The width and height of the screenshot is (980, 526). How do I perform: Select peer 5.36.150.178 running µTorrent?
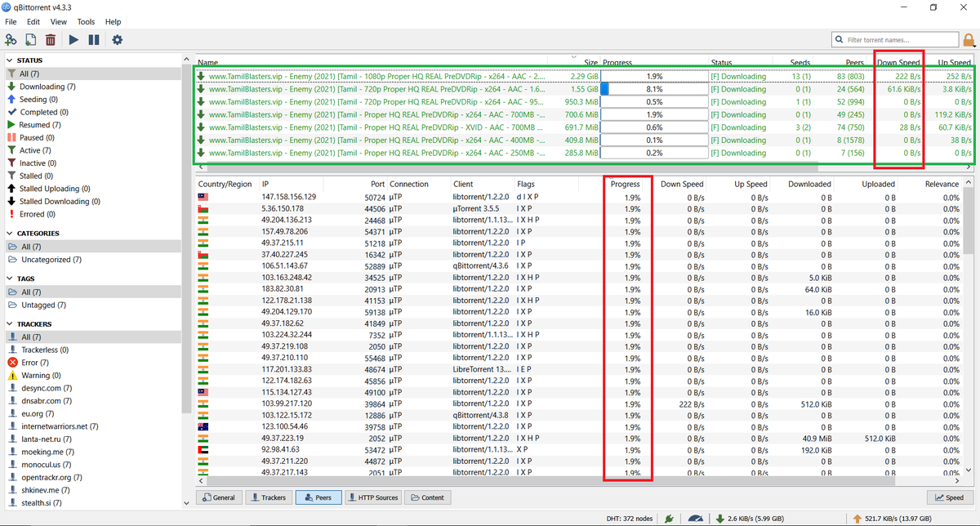pos(579,208)
